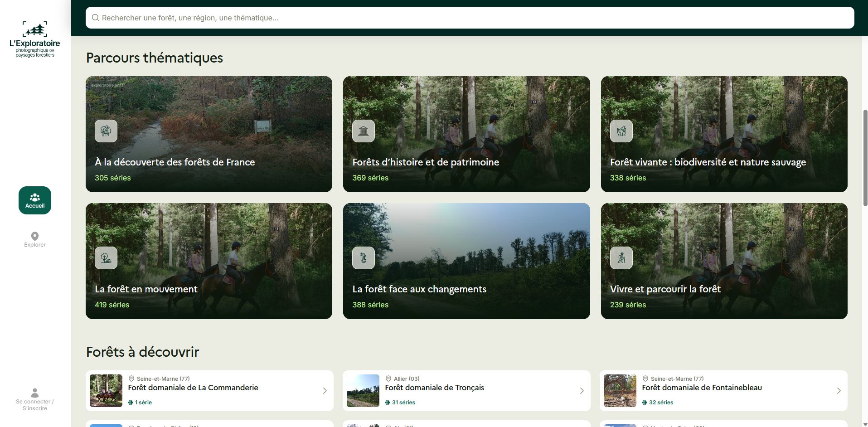Click the trees icon on À la découverte card
Image resolution: width=868 pixels, height=427 pixels.
[x=106, y=131]
